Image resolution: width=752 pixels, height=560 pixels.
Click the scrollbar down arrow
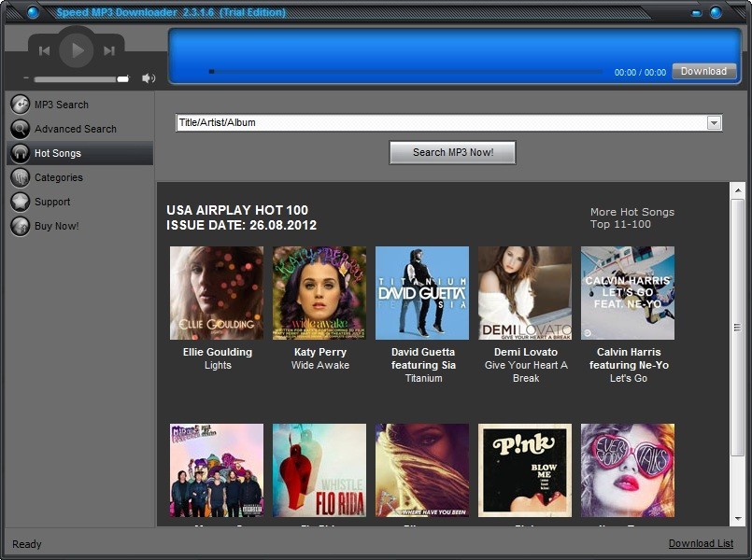pyautogui.click(x=737, y=519)
